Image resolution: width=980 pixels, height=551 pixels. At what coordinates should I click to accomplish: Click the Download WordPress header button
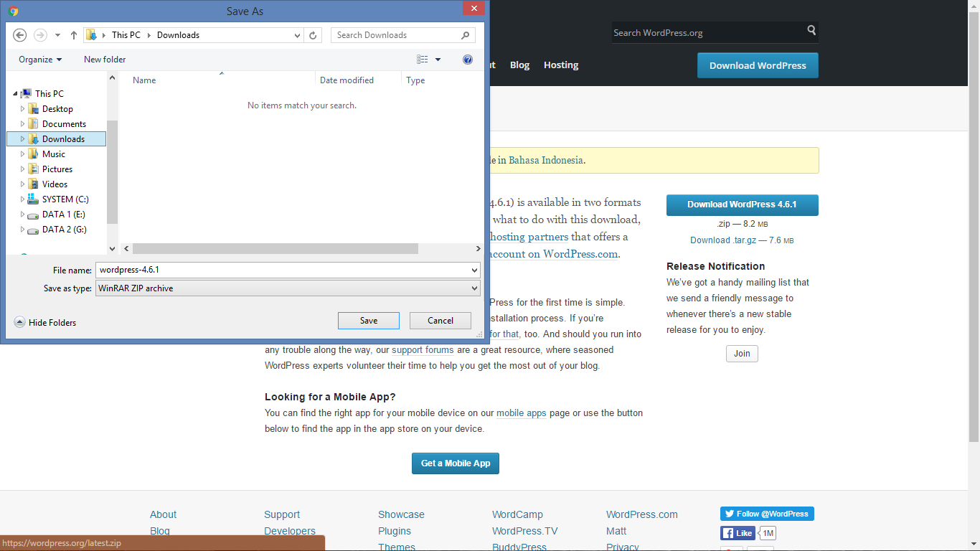coord(758,65)
